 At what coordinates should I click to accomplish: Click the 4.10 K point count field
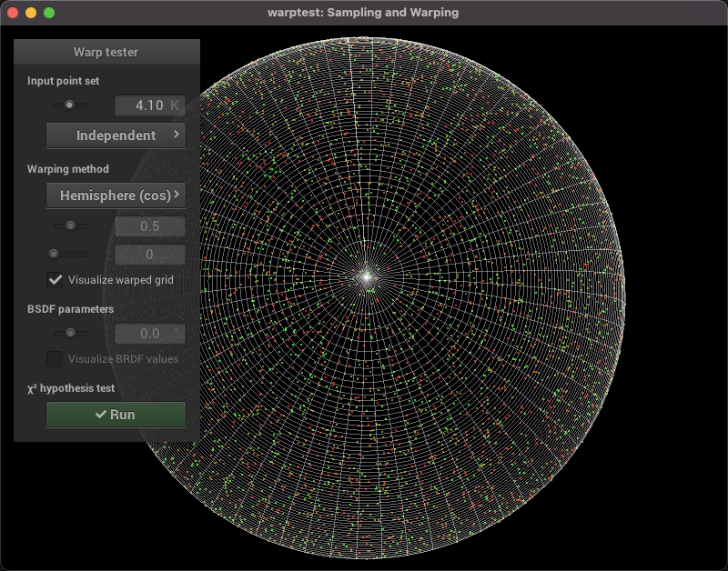(149, 105)
